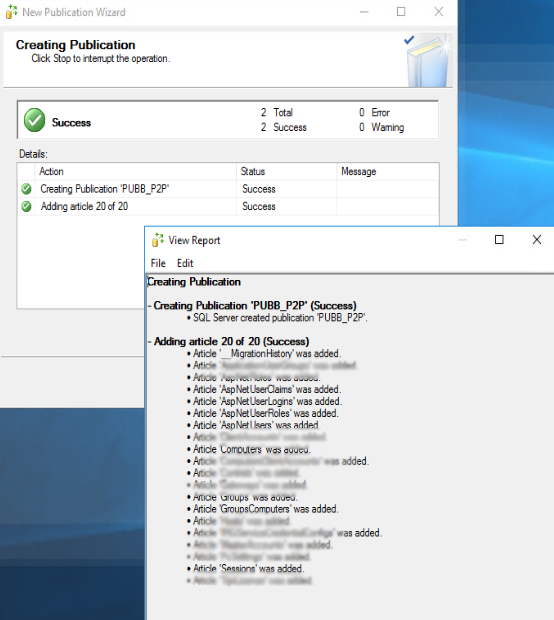The height and width of the screenshot is (620, 554).
Task: Click the large green Success status icon
Action: 34,120
